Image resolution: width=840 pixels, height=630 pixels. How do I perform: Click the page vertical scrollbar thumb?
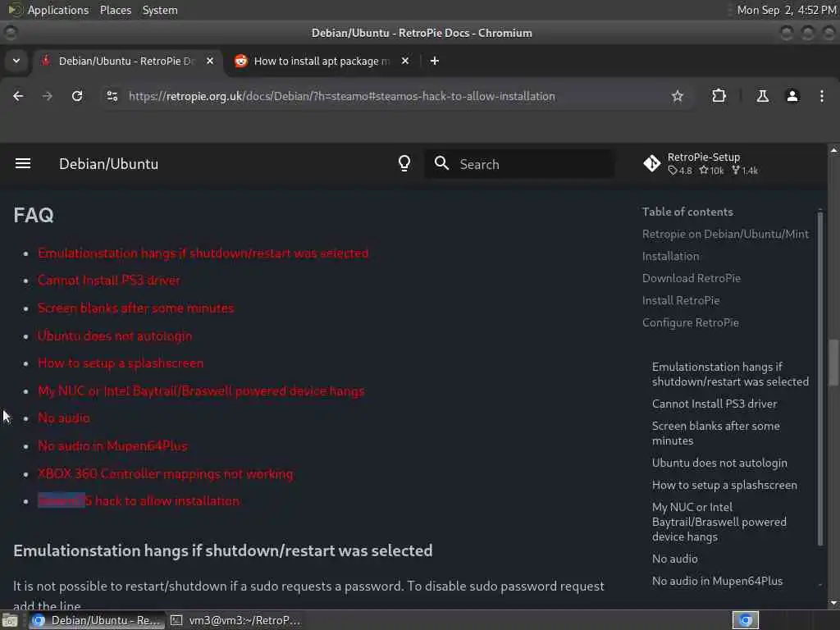coord(833,362)
